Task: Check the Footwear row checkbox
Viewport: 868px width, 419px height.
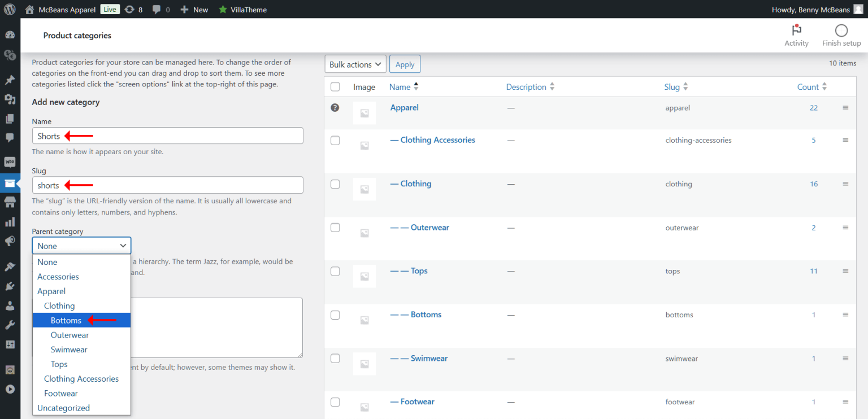Action: (335, 402)
